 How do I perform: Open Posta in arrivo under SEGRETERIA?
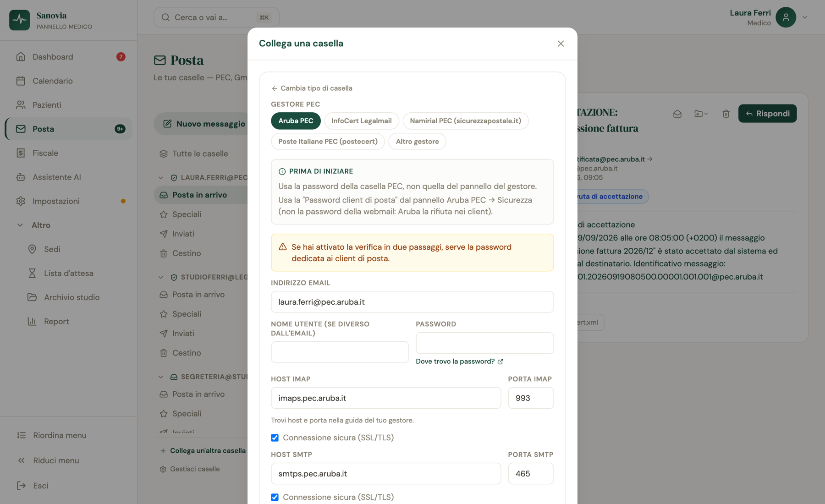pyautogui.click(x=200, y=394)
